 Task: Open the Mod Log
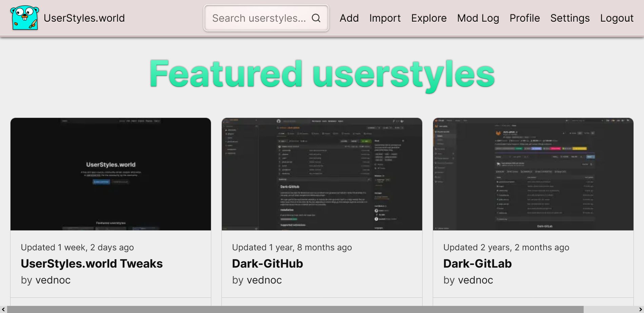(478, 18)
